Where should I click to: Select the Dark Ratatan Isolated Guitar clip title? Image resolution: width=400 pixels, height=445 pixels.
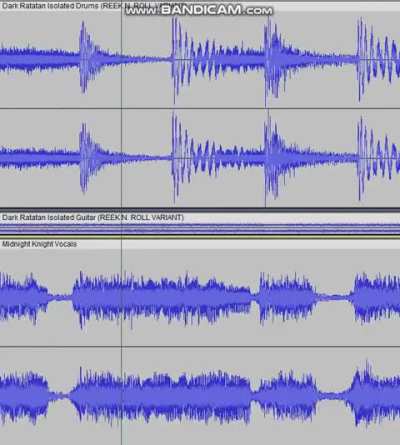coord(93,218)
